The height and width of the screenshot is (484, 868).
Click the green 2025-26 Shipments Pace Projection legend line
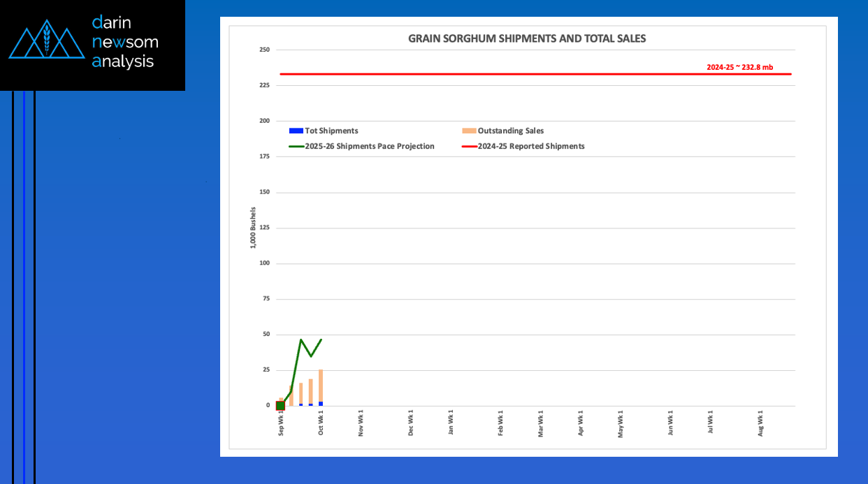click(x=296, y=147)
